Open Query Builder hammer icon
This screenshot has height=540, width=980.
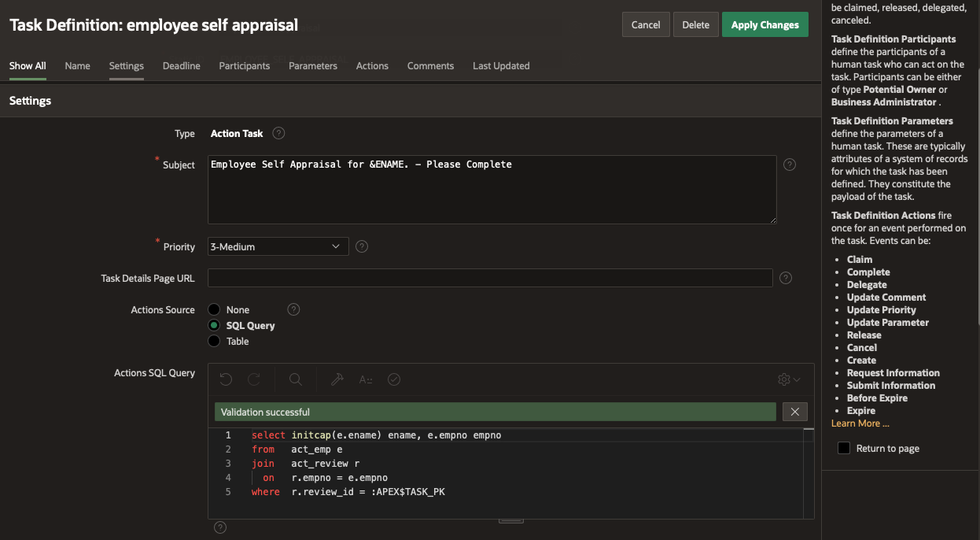tap(337, 379)
